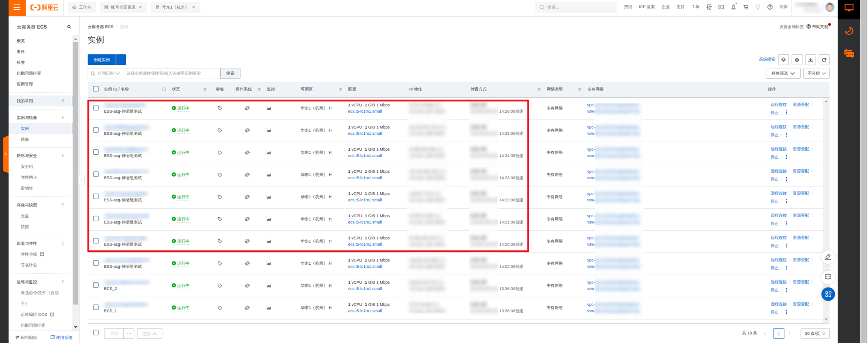Click the notification bell icon

click(733, 7)
